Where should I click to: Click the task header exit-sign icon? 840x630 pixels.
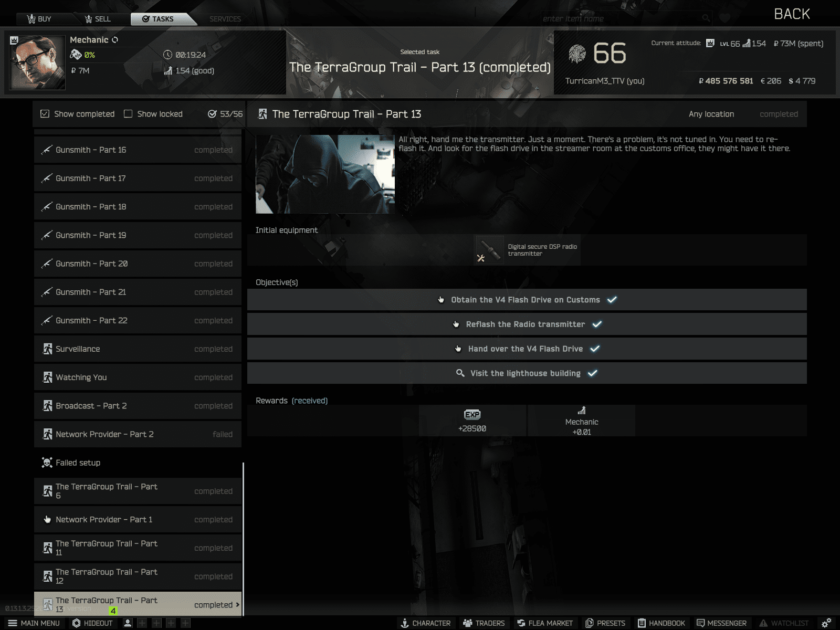click(262, 114)
